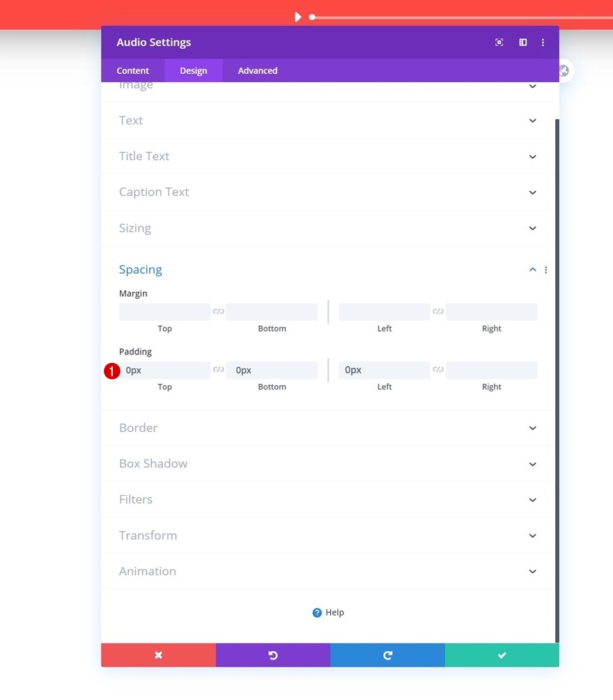Expand the Box Shadow section
Viewport: 613px width, 700px height.
(328, 464)
